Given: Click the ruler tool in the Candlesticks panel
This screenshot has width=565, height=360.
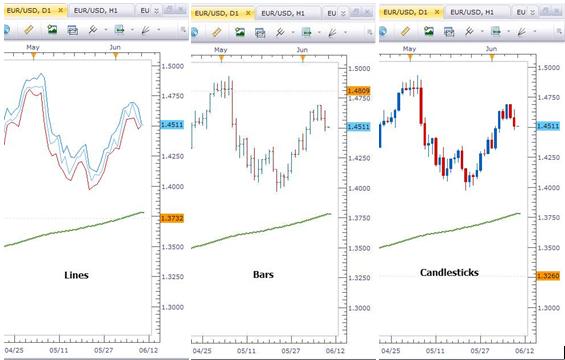Looking at the screenshot, I should tap(405, 32).
